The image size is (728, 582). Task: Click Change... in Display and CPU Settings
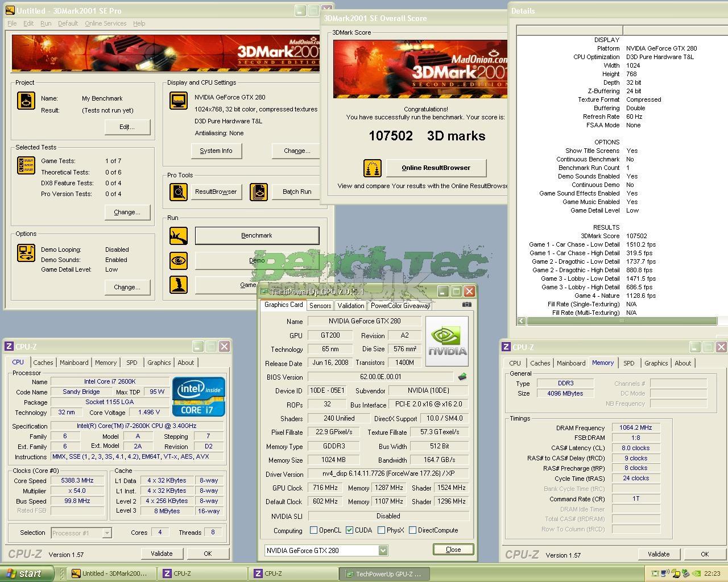(297, 151)
